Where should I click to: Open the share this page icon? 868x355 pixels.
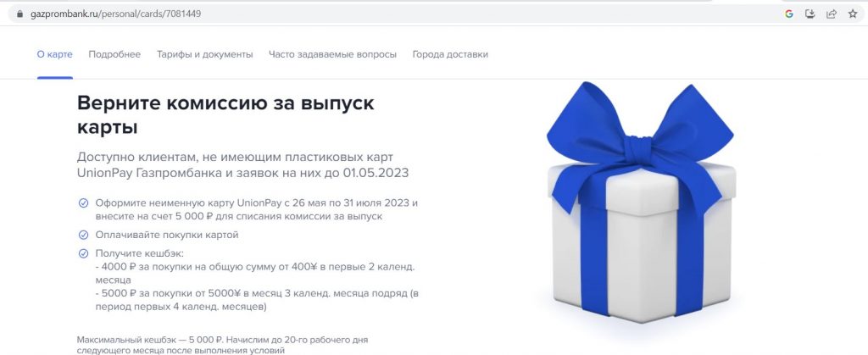tap(831, 14)
